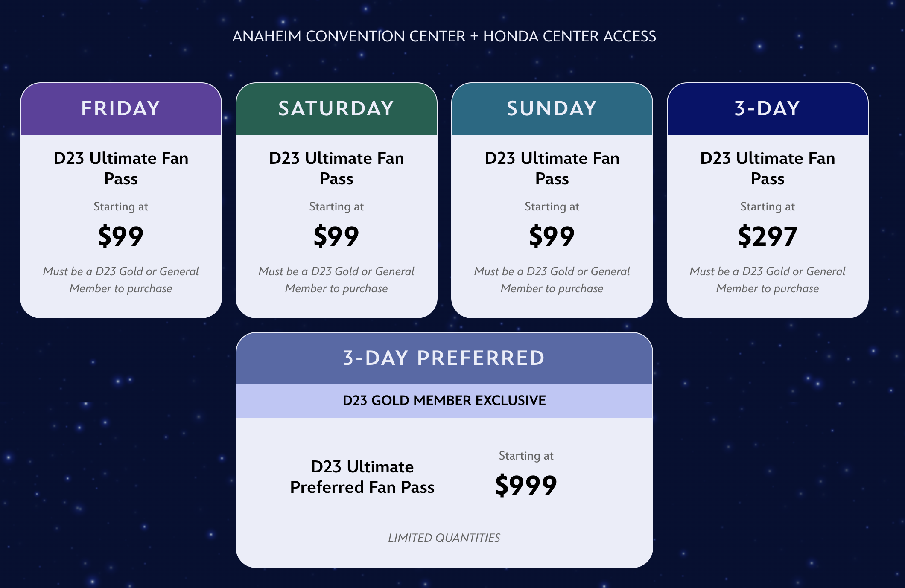Click the $297 price on the 3-Day card

pyautogui.click(x=768, y=236)
